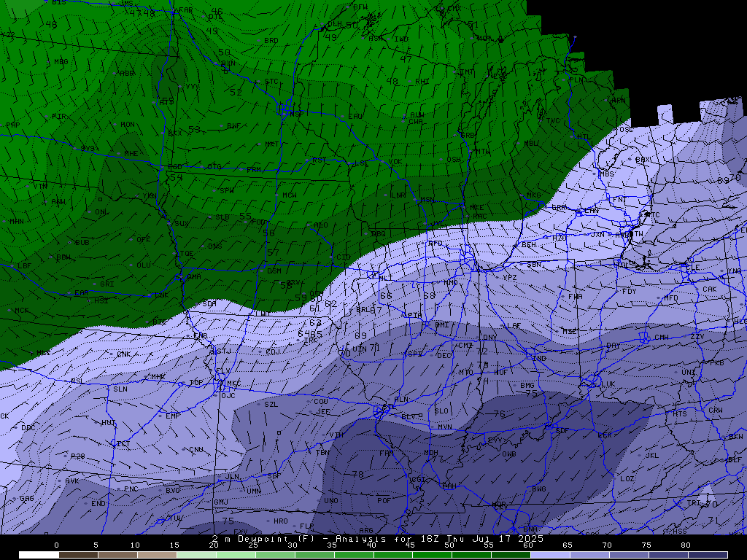Click the LNK station label
747x560 pixels.
pos(162,296)
